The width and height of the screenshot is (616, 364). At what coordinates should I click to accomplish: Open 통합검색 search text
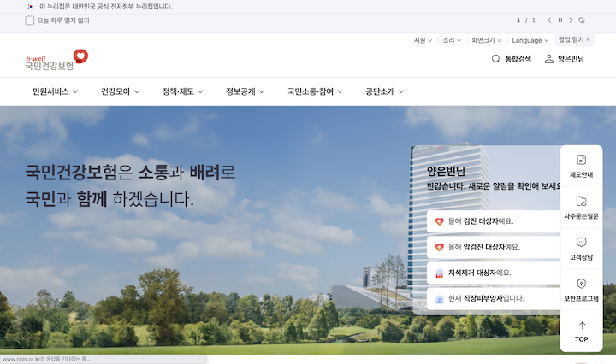pos(518,59)
